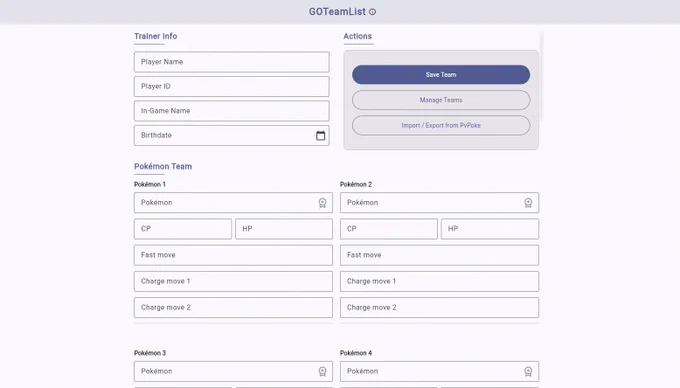Focus Pokémon 1 Fast move field
The width and height of the screenshot is (680, 388).
(233, 255)
